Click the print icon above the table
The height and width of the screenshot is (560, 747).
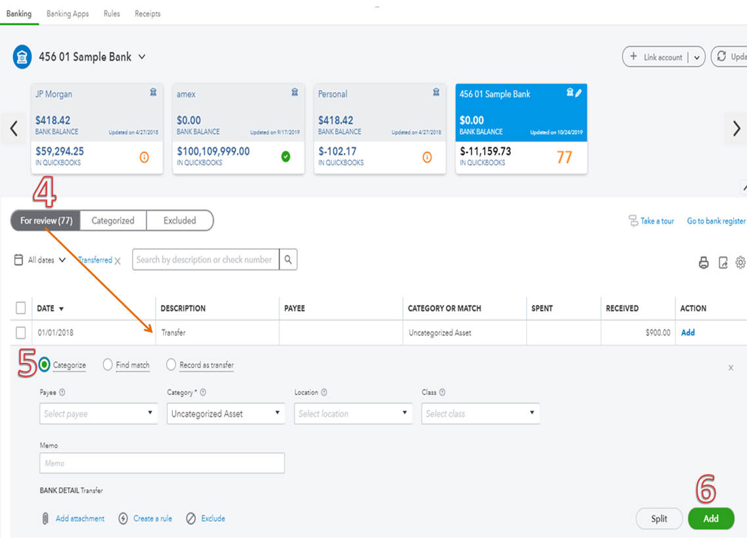[x=704, y=263]
